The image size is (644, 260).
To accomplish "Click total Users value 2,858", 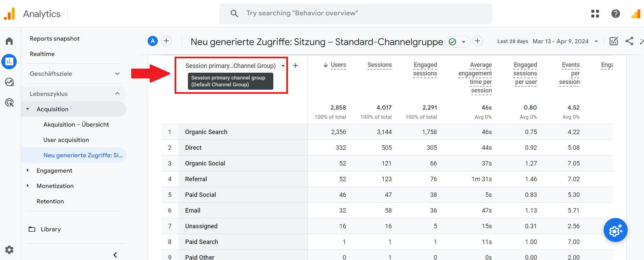I will click(x=338, y=107).
